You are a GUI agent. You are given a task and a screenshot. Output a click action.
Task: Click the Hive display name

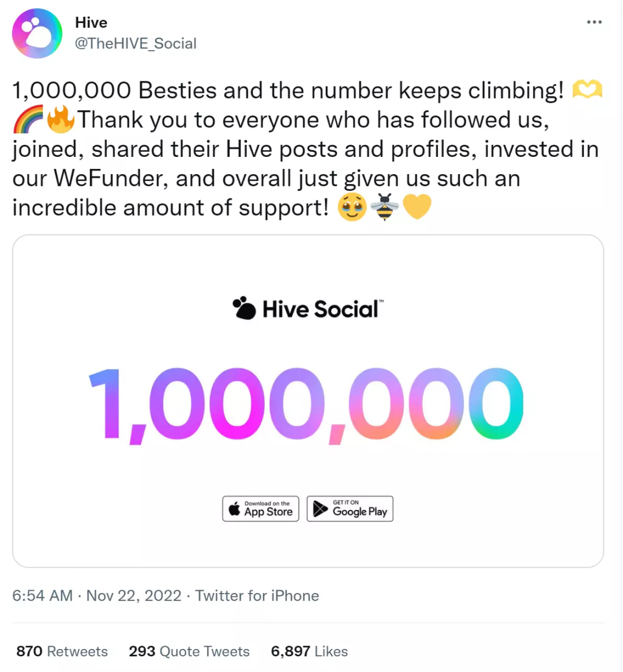tap(91, 22)
